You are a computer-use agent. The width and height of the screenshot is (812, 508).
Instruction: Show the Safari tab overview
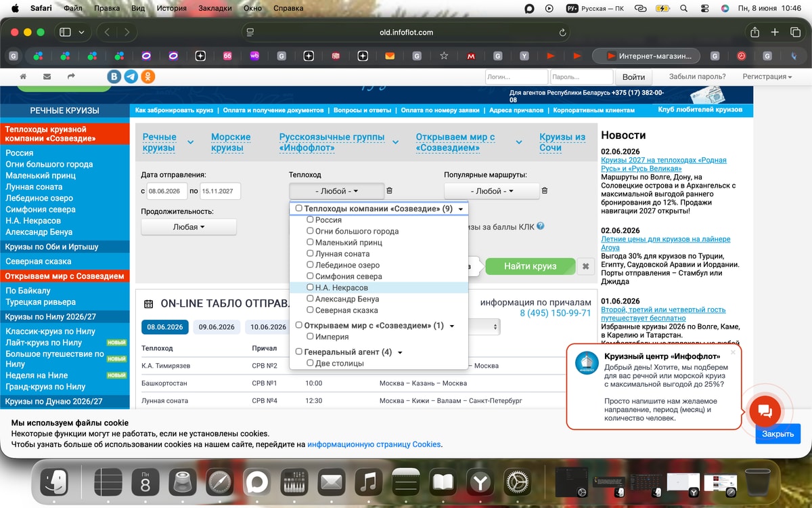[x=796, y=32]
